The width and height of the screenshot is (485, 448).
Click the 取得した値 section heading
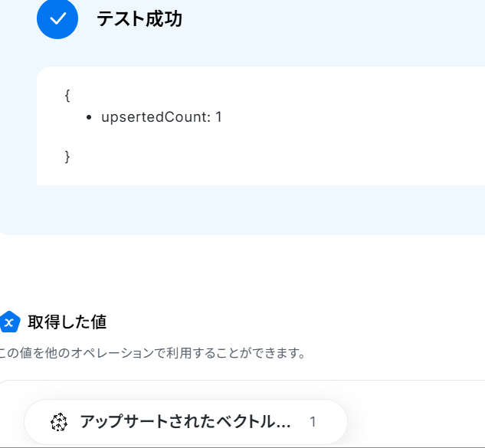coord(67,322)
